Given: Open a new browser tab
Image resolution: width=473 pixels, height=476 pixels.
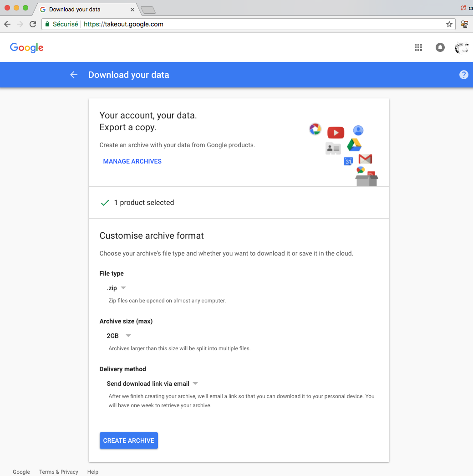Looking at the screenshot, I should [x=148, y=10].
